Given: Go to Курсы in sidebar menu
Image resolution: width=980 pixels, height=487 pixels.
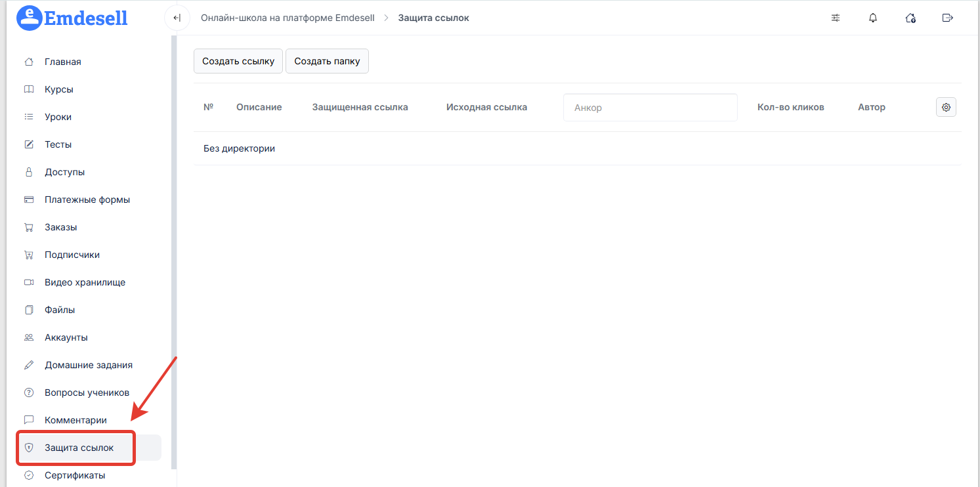Looking at the screenshot, I should [x=59, y=89].
